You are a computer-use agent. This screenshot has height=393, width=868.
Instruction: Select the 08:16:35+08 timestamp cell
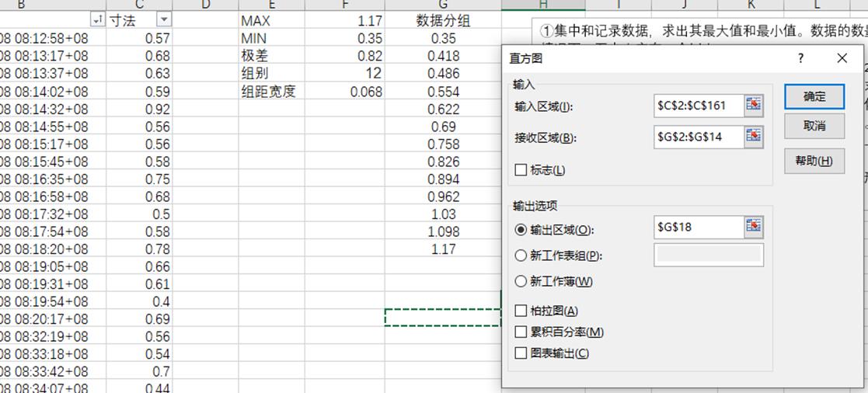pyautogui.click(x=53, y=179)
